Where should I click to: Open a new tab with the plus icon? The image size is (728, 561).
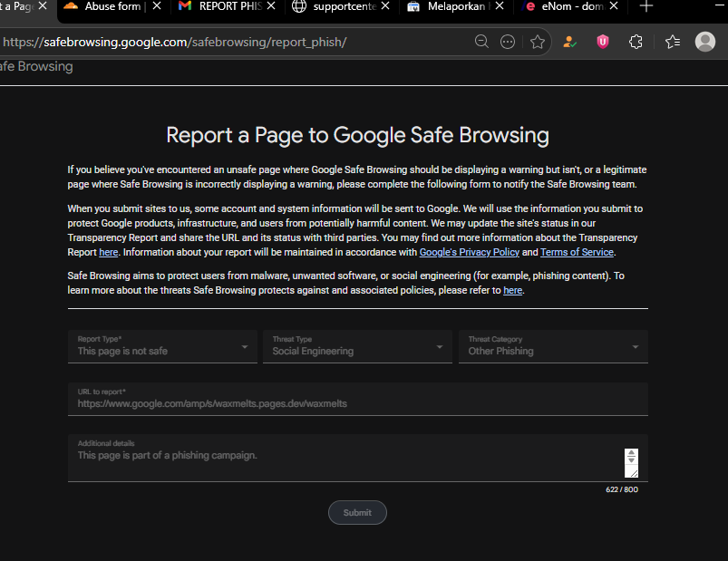click(x=646, y=6)
